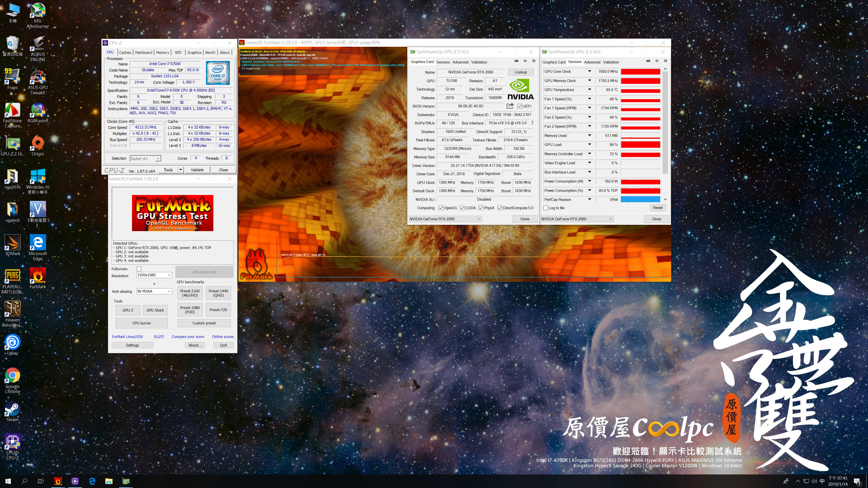
Task: Expand GPU Temperature sensor dropdown
Action: pos(589,90)
